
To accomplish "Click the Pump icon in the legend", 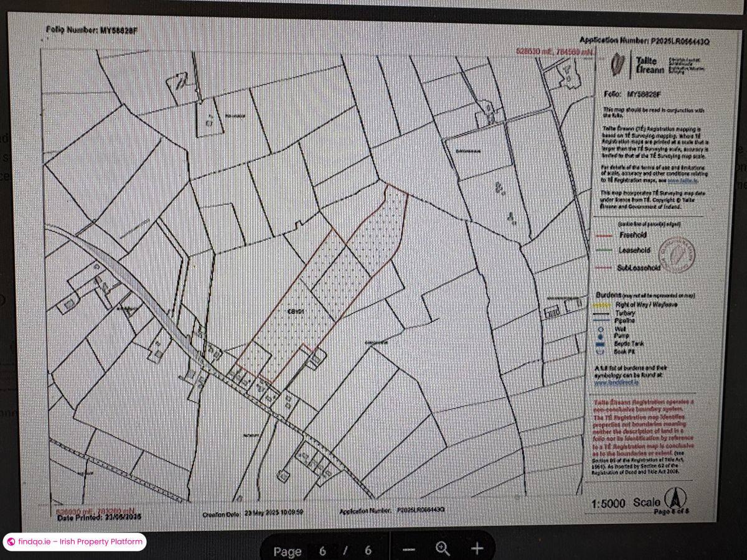I will point(600,336).
